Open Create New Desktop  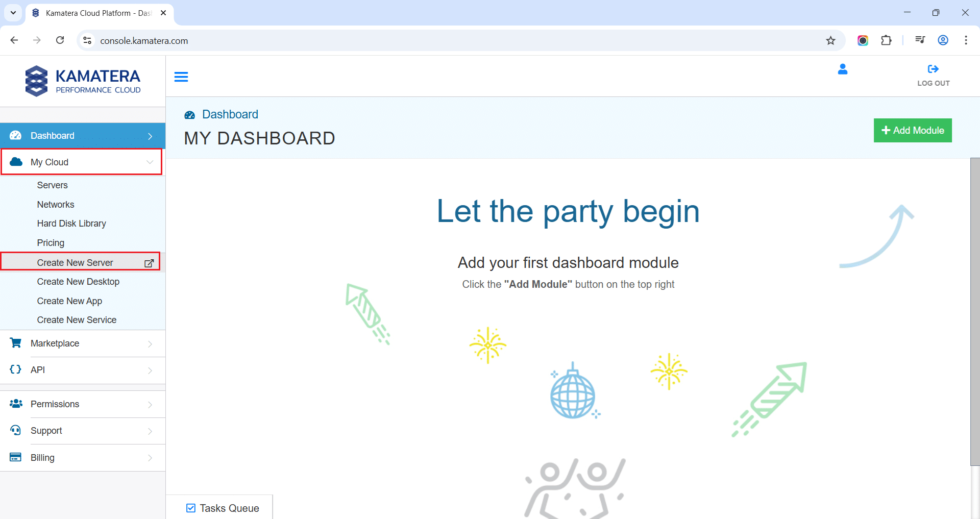click(x=78, y=282)
